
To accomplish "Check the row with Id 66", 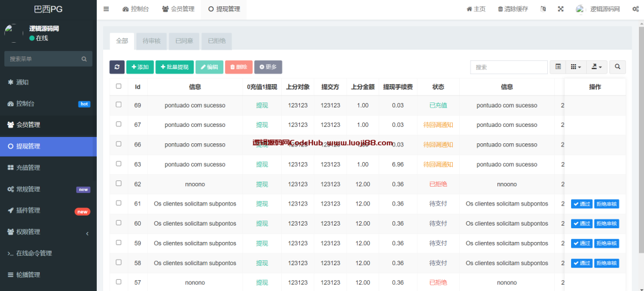I will (119, 144).
